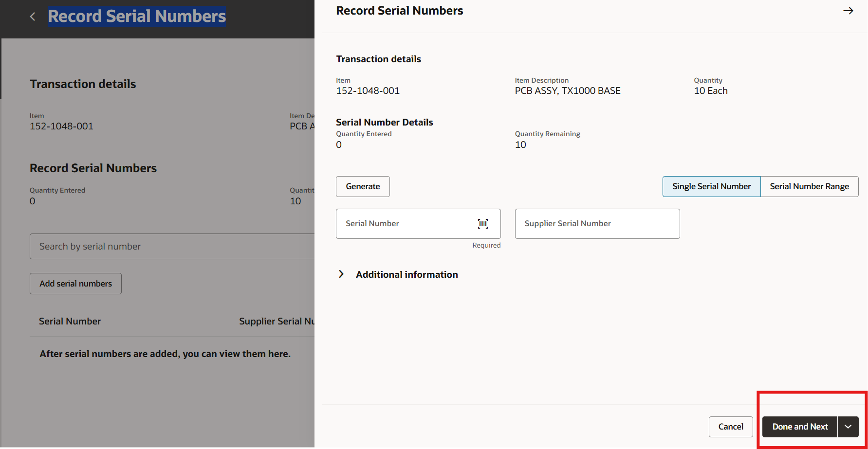Click the Cancel button
The image size is (868, 449).
point(731,427)
